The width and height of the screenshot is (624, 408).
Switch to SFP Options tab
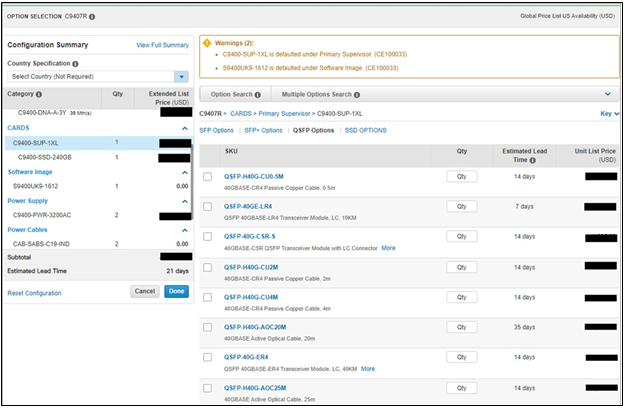pos(216,131)
